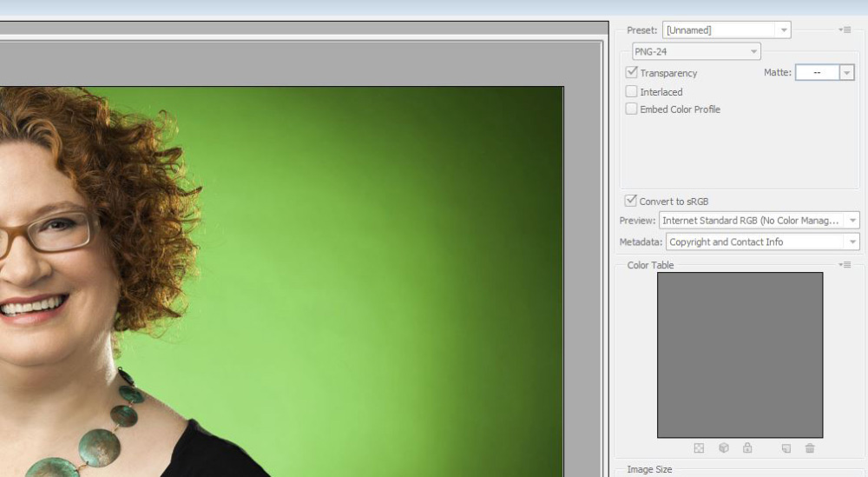Viewport: 868px width, 477px height.
Task: Open the Preview dropdown for Internet Standard RGB
Action: pos(759,221)
